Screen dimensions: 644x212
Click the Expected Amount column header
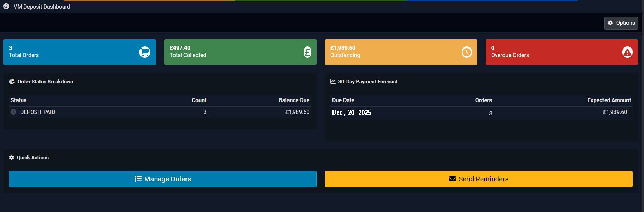pos(609,100)
